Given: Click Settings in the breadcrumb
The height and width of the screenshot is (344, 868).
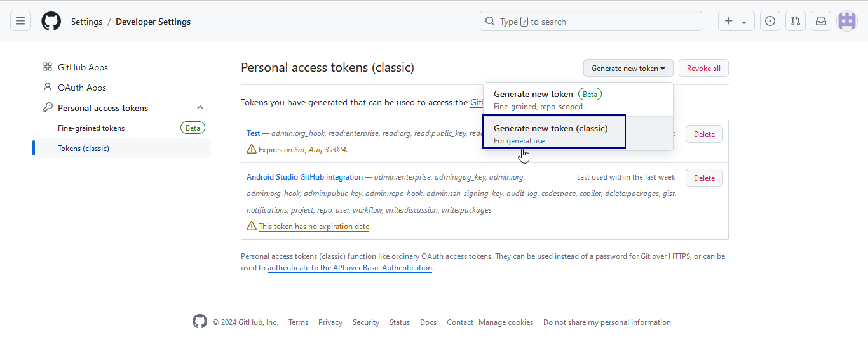Looking at the screenshot, I should click(x=86, y=22).
